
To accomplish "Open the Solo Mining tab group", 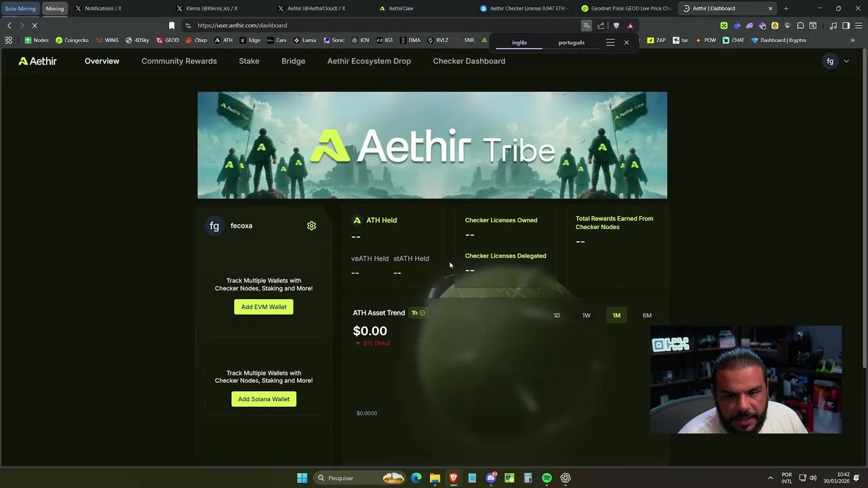I will (x=20, y=9).
